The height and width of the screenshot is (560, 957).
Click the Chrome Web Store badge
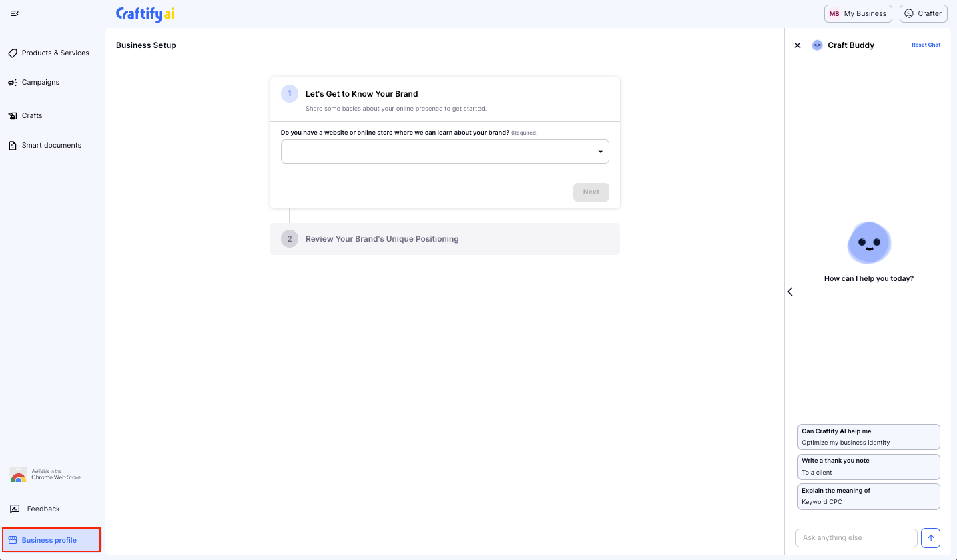(45, 475)
